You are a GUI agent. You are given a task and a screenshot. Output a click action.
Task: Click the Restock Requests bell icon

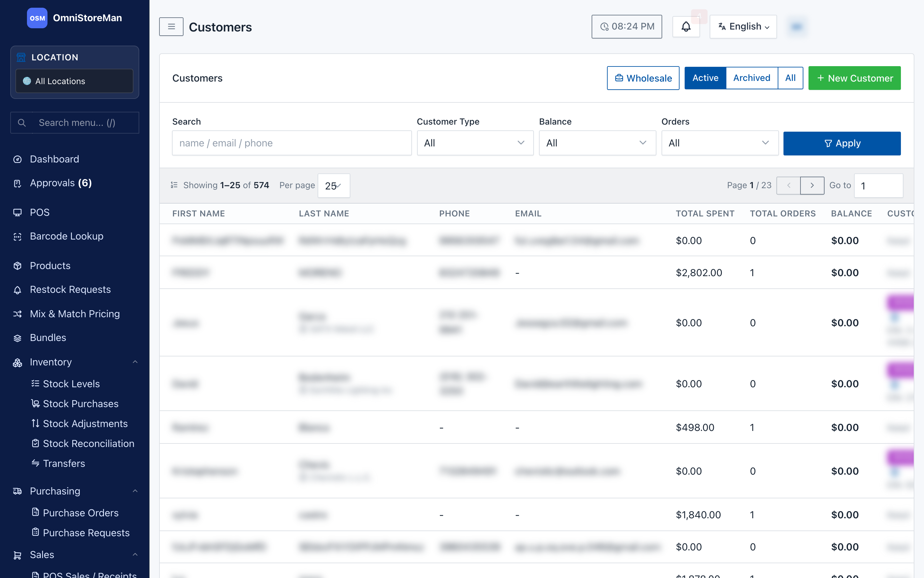(18, 290)
